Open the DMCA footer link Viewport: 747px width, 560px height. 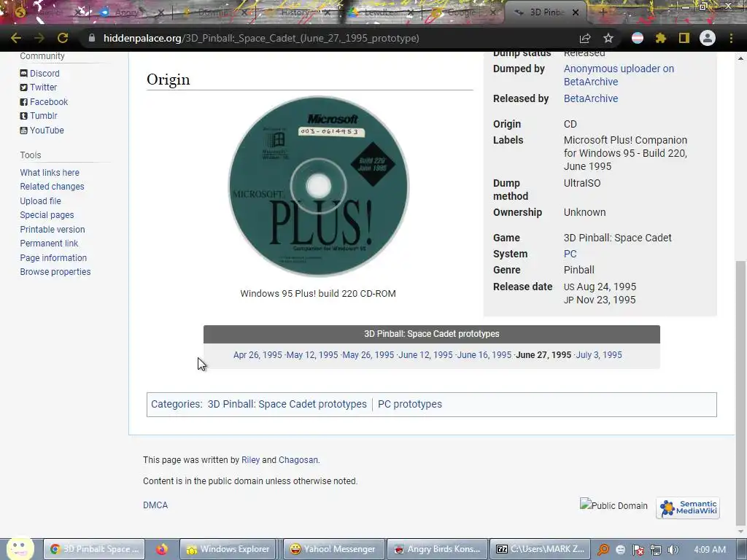(x=155, y=505)
